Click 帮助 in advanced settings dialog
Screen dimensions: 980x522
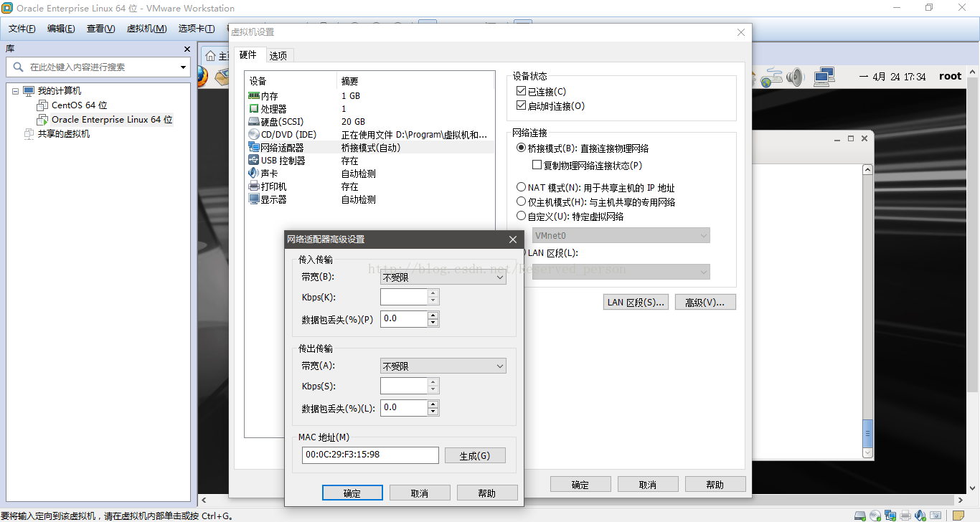pyautogui.click(x=486, y=493)
